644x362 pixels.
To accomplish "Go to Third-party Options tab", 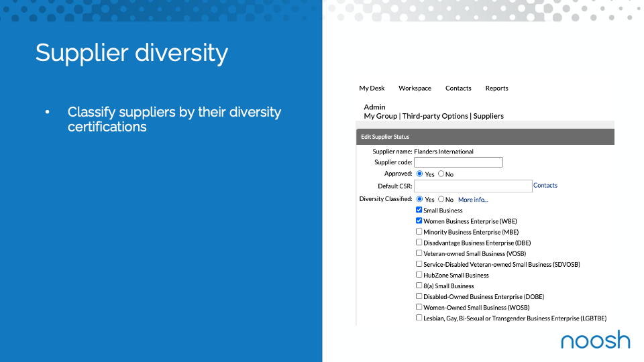I will point(435,116).
